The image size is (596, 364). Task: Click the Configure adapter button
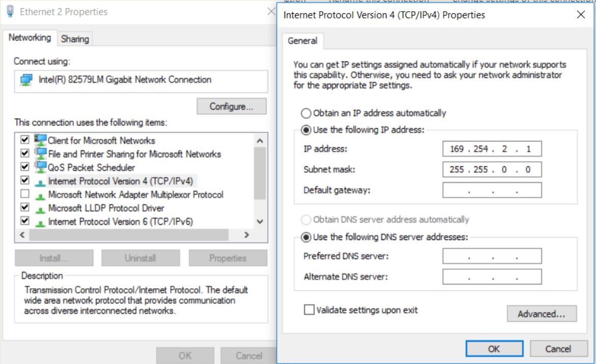231,107
